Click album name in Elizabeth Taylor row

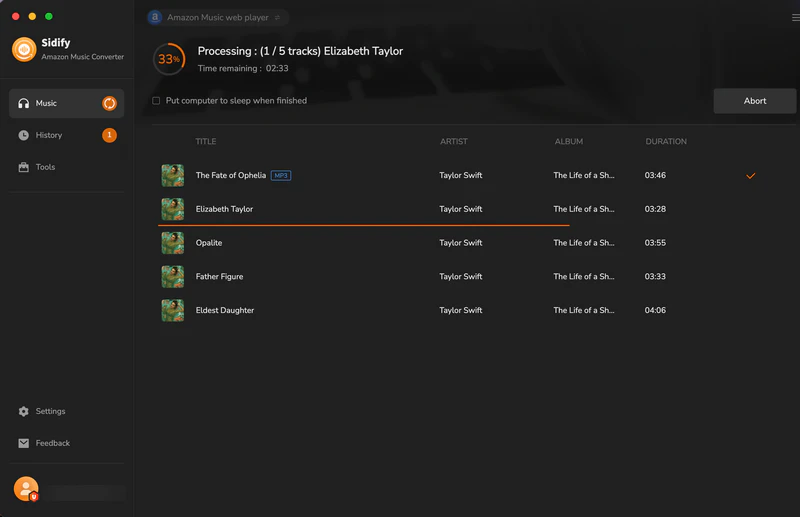[584, 209]
